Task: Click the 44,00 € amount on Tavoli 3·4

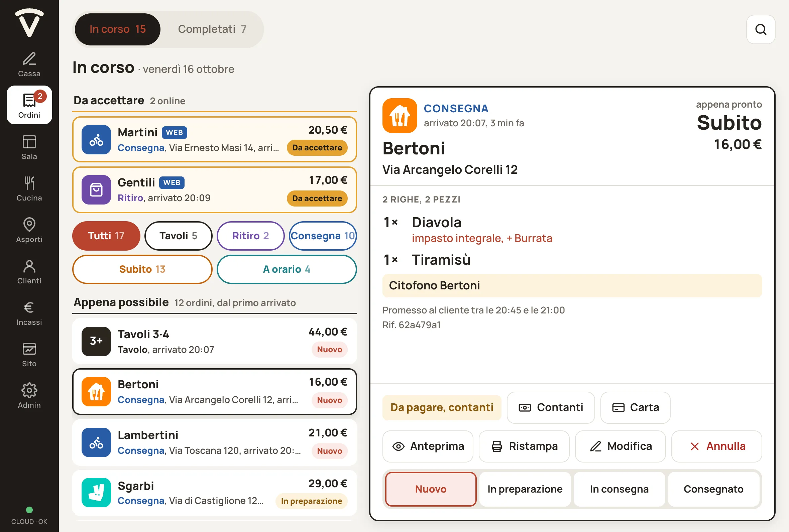Action: pos(328,332)
